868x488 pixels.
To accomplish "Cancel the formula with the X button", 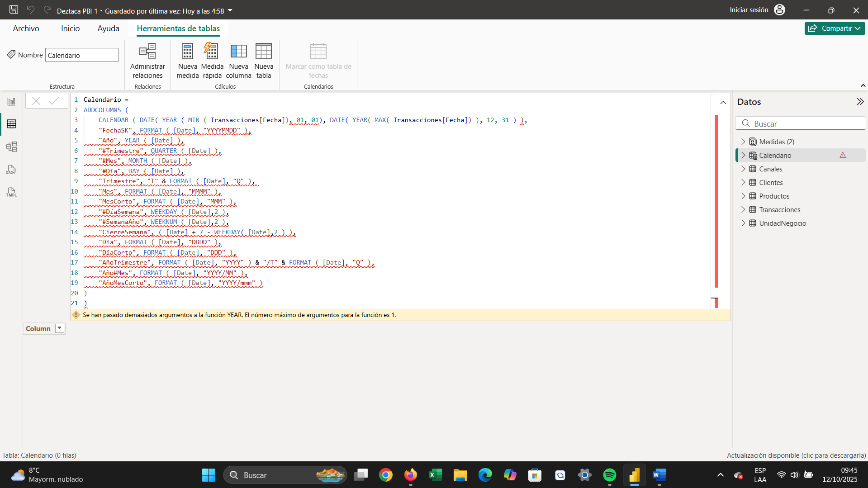I will [36, 101].
